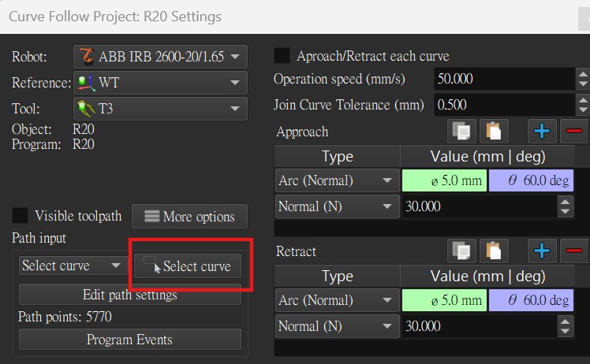Image resolution: width=590 pixels, height=364 pixels.
Task: Open Retract Arc (Normal) type dropdown
Action: pos(337,300)
